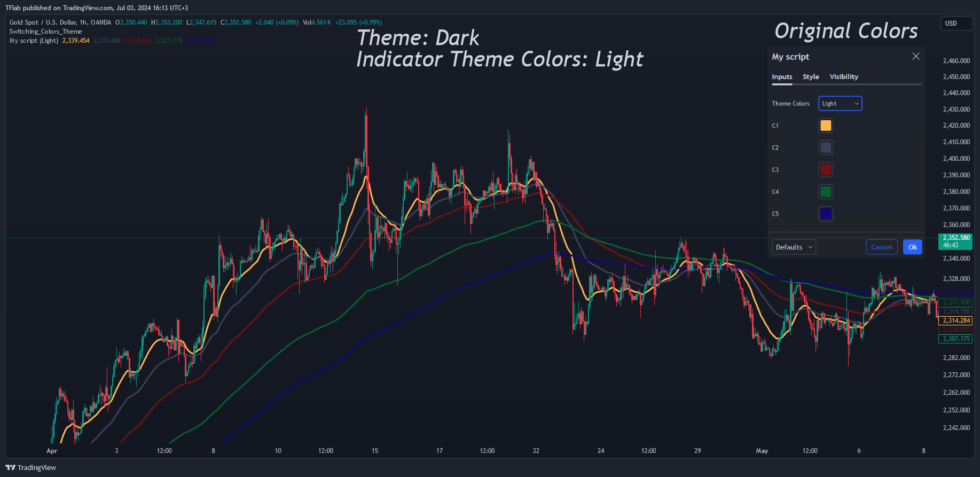
Task: Click the 2,460.000 price axis value
Action: [956, 61]
